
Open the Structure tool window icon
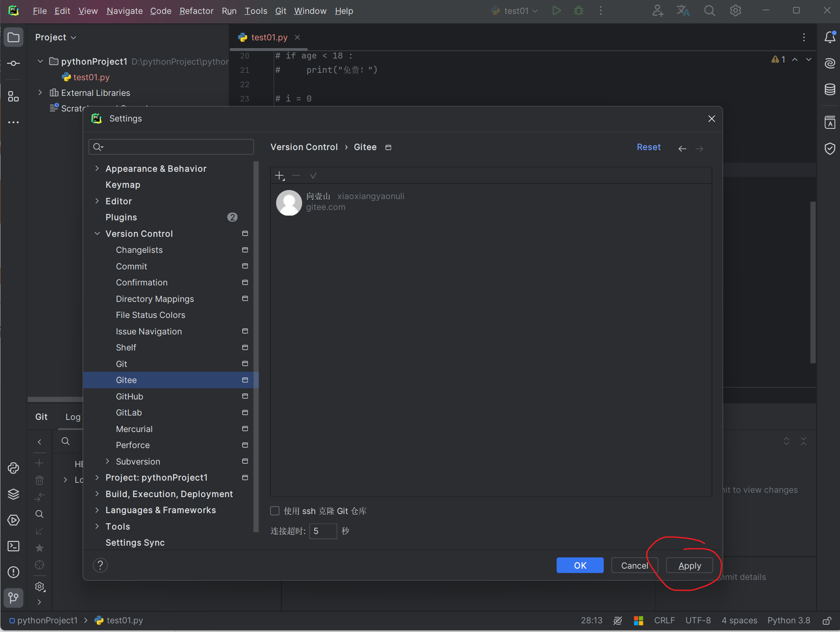(x=13, y=96)
